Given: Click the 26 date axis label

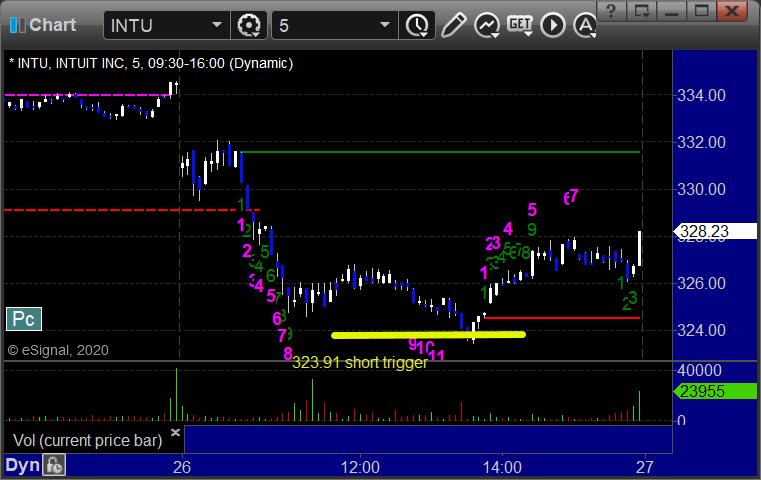Looking at the screenshot, I should [182, 467].
